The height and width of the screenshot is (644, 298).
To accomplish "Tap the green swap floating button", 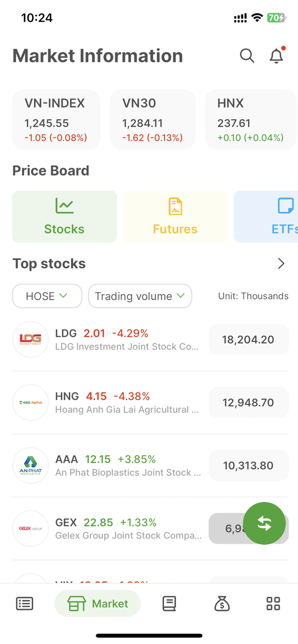I will [x=264, y=523].
